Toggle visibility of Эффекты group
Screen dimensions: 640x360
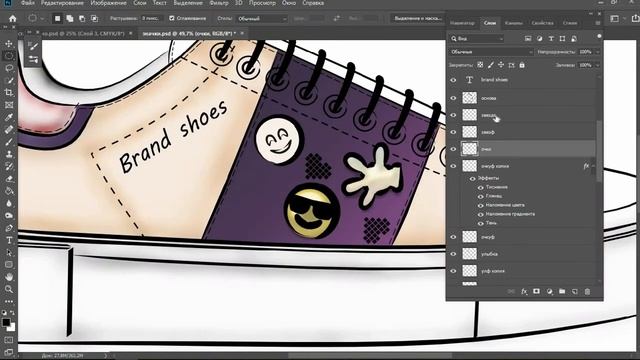(x=473, y=178)
